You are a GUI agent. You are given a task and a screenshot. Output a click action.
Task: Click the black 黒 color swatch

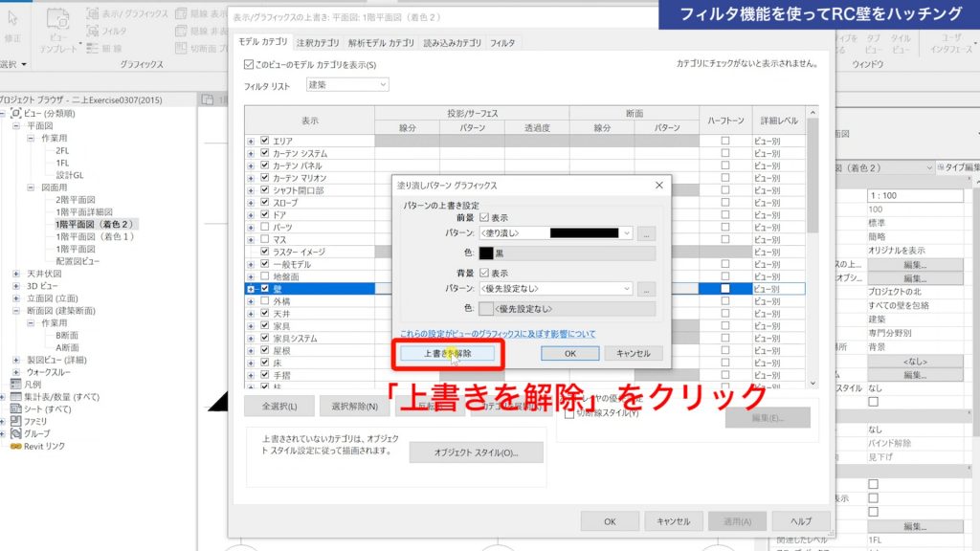point(485,253)
